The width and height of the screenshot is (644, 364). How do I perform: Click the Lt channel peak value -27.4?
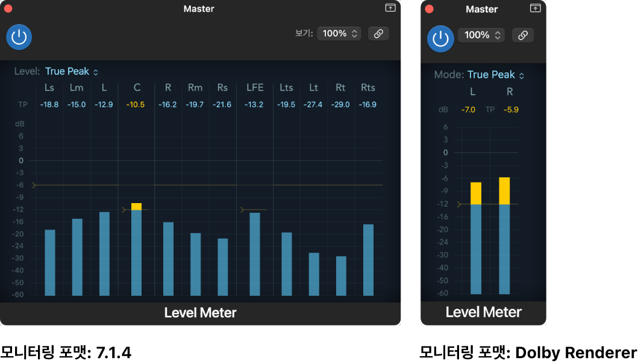[313, 105]
